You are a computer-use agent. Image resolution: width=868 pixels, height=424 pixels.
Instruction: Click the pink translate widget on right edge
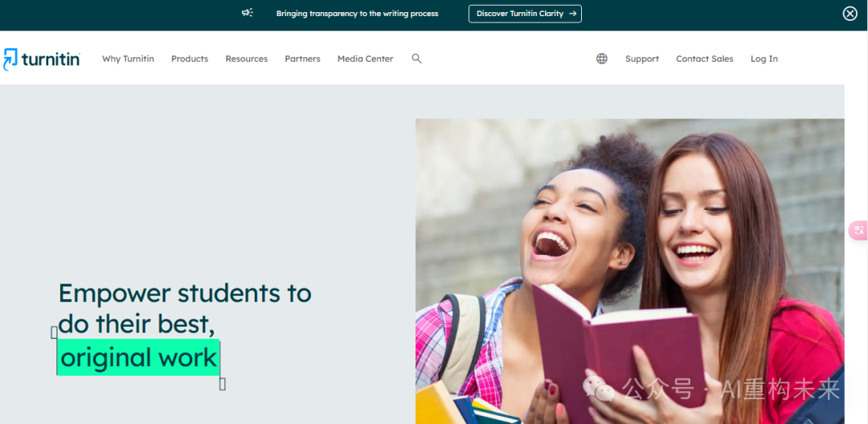(858, 230)
